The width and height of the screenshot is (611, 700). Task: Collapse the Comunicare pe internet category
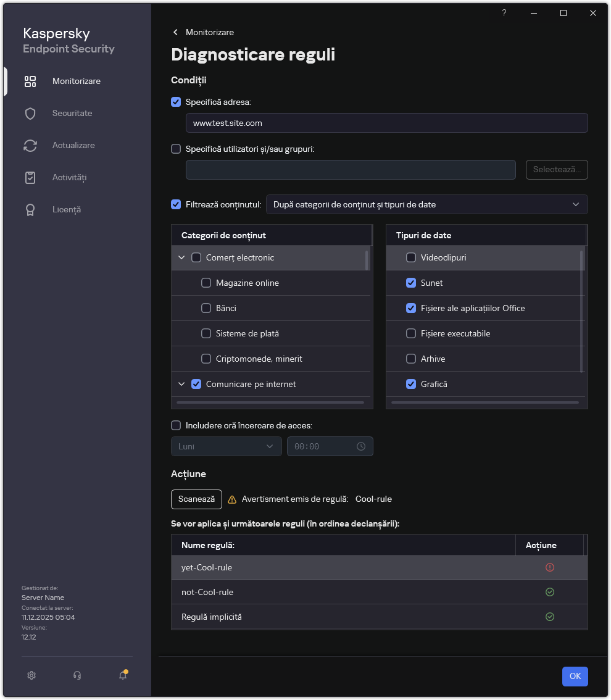(x=181, y=383)
